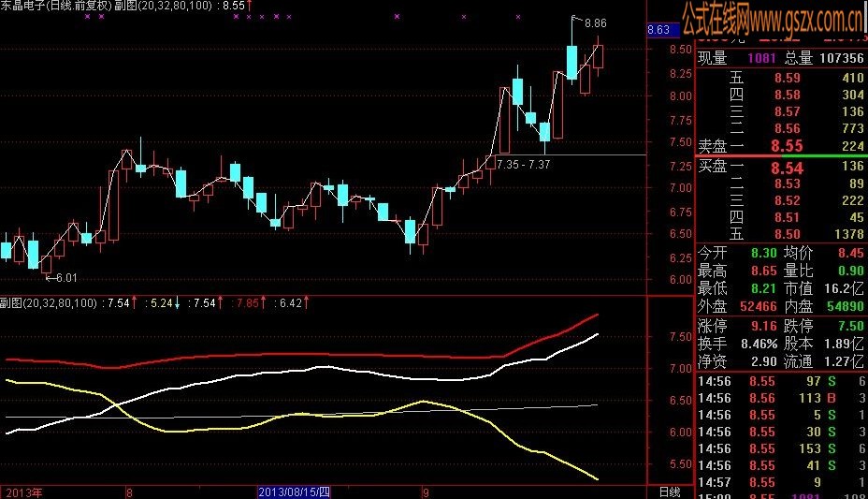Click the 最高 8.65 value
Screen dimensions: 868x499
tap(764, 271)
